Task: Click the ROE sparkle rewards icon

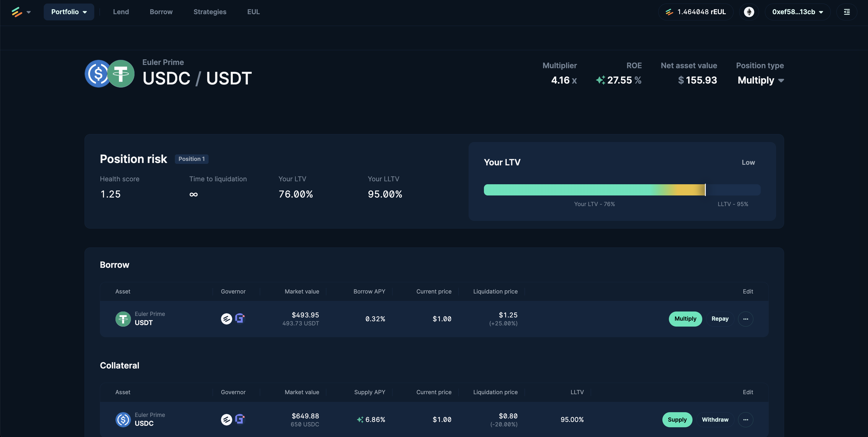Action: point(600,80)
